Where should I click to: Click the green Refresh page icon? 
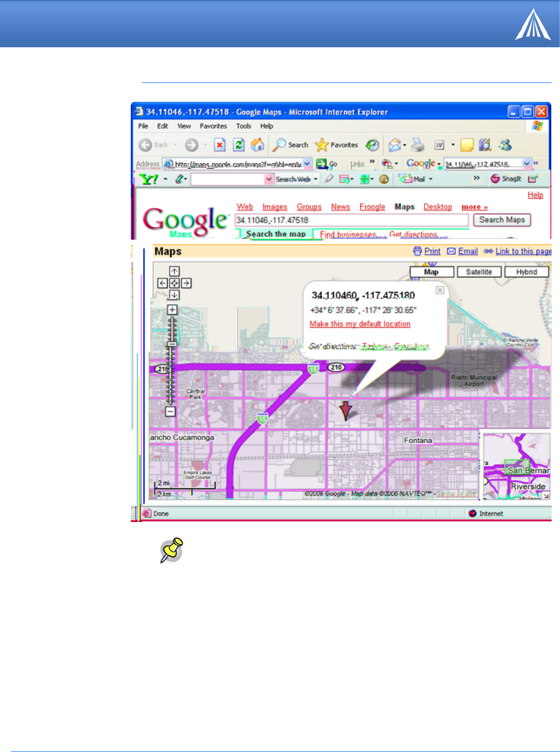pyautogui.click(x=238, y=145)
